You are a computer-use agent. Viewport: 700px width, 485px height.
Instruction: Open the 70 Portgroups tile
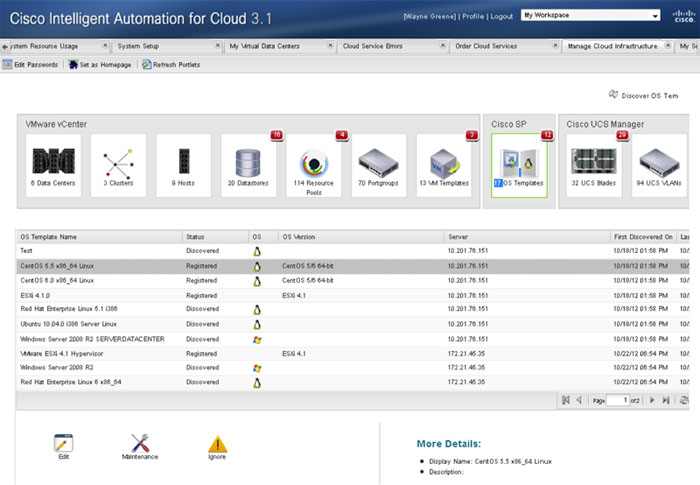click(379, 165)
